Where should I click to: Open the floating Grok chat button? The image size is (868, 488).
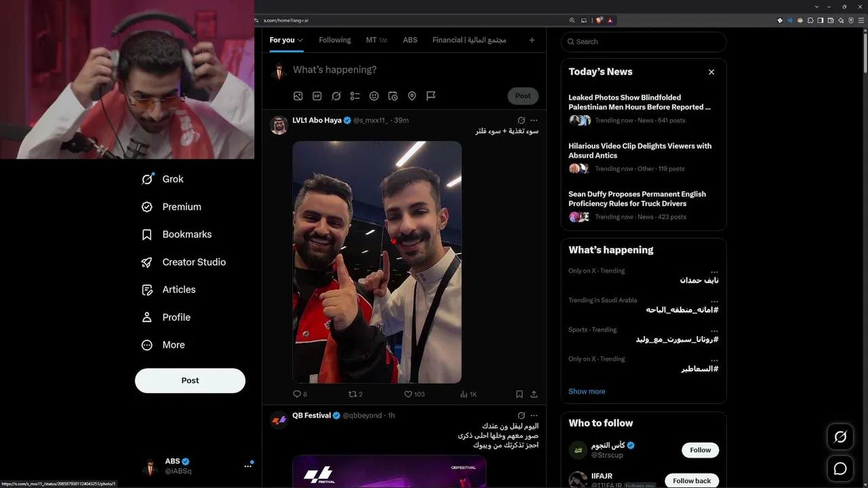tap(840, 437)
